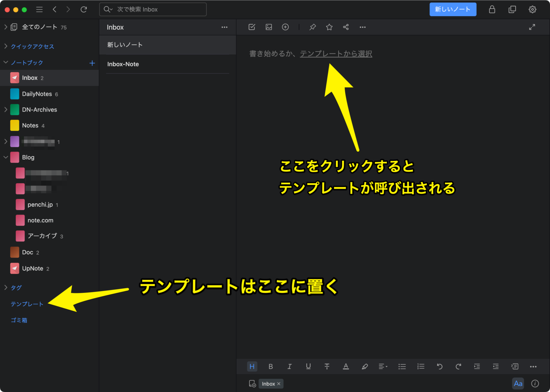
Task: Click inside the search field
Action: click(153, 9)
